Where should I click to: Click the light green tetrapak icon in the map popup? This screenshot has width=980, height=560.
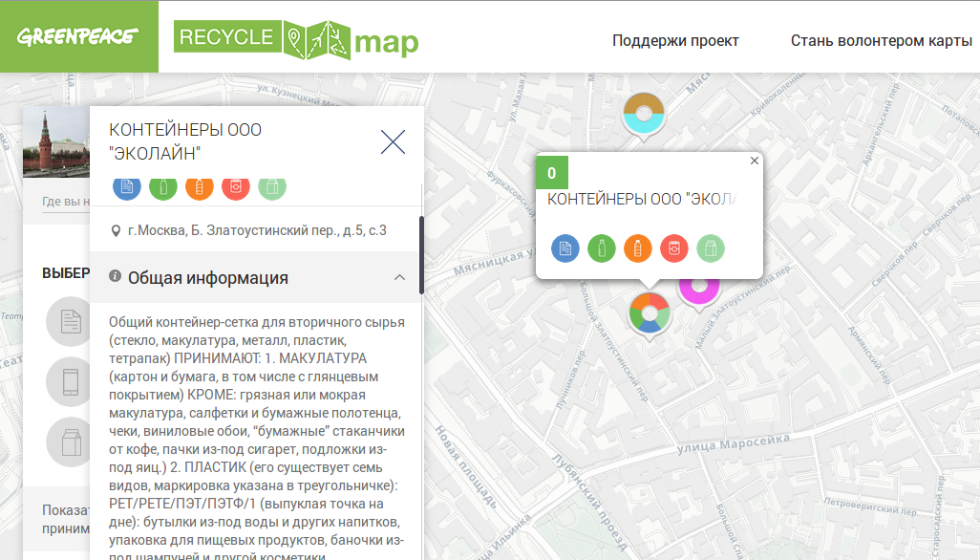[710, 248]
